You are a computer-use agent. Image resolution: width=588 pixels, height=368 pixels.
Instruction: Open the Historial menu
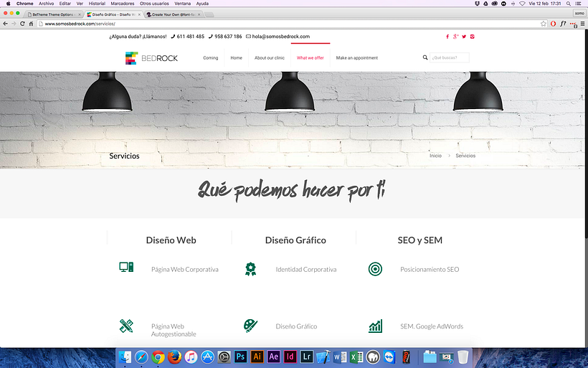97,4
